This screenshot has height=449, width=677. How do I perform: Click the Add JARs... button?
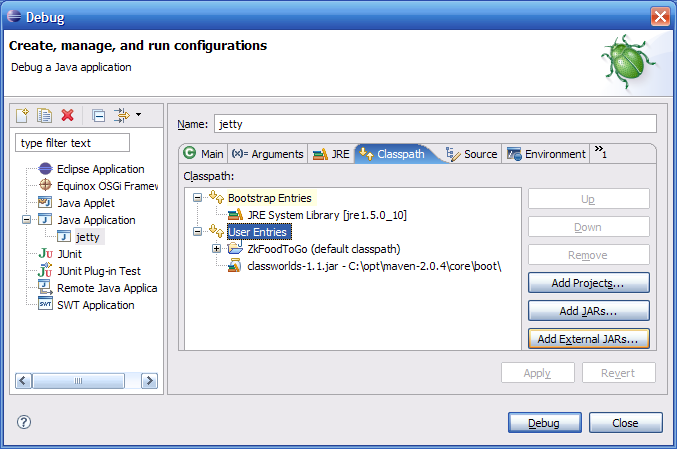(x=588, y=311)
